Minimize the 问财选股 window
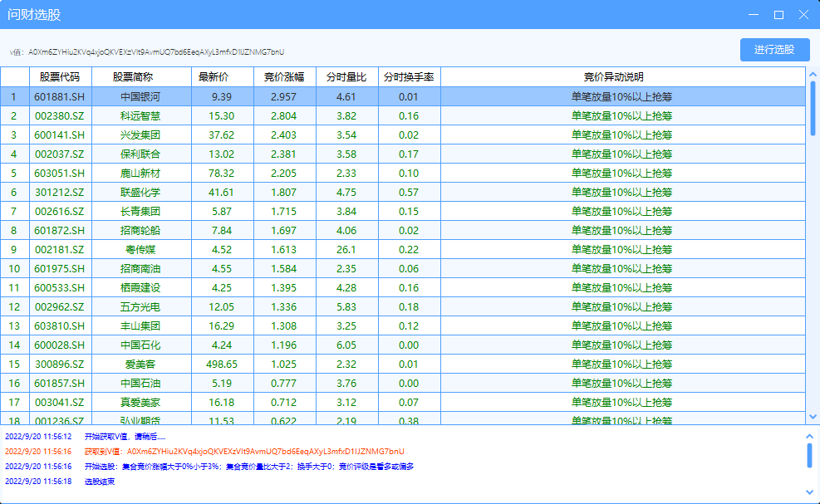The width and height of the screenshot is (820, 504). [754, 15]
